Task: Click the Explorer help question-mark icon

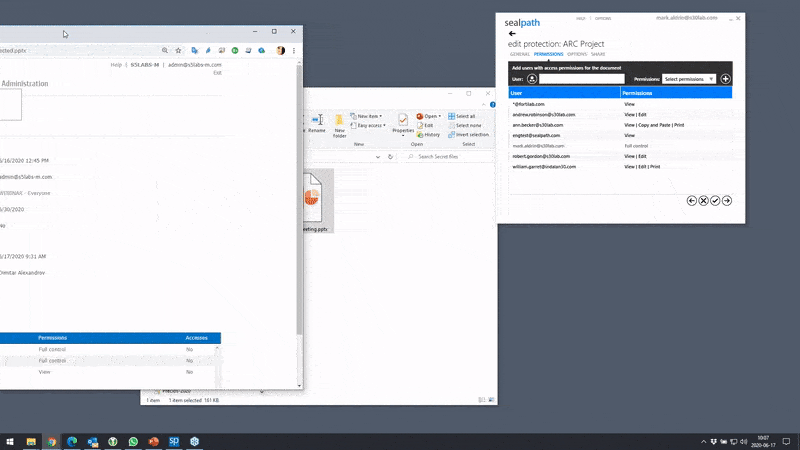Action: coord(492,105)
